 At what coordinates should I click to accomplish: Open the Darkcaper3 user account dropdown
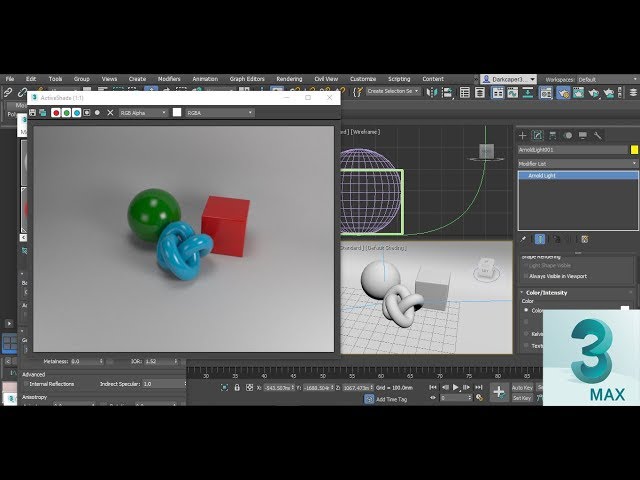click(x=508, y=79)
